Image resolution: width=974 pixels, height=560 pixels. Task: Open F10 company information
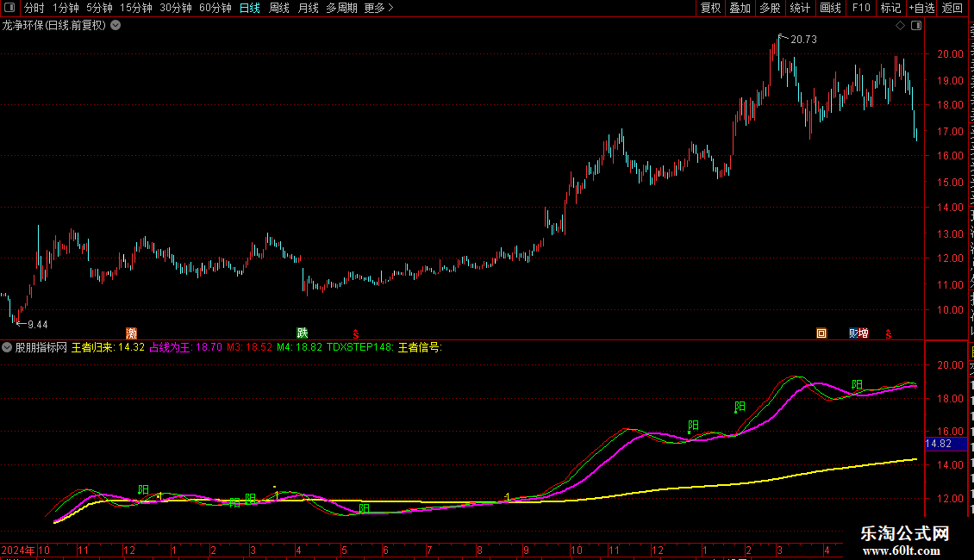(x=861, y=8)
